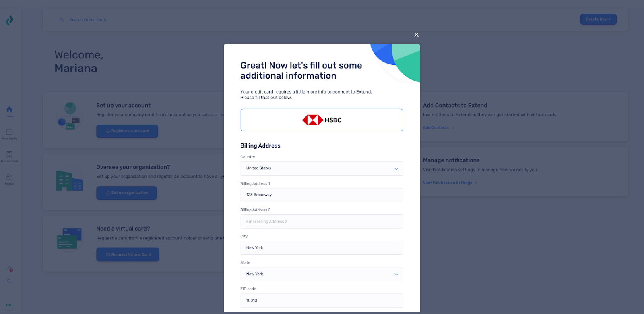Open Home in the left sidebar
The height and width of the screenshot is (314, 644).
(9, 112)
